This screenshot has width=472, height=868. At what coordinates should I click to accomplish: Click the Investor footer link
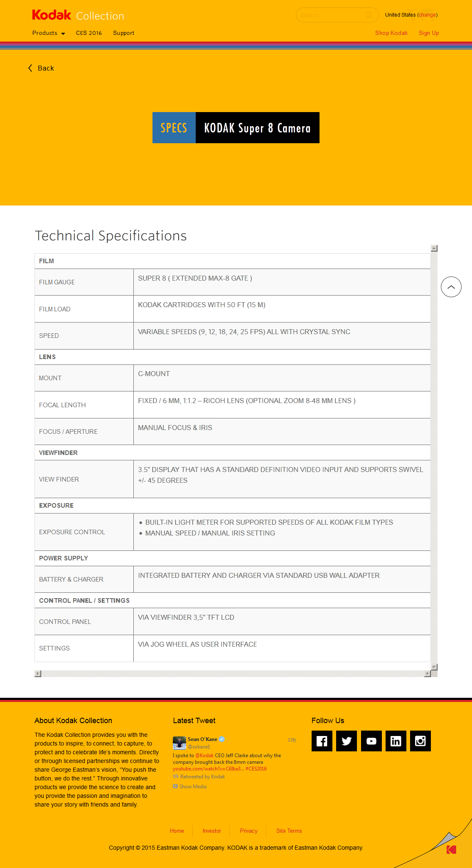[x=212, y=831]
